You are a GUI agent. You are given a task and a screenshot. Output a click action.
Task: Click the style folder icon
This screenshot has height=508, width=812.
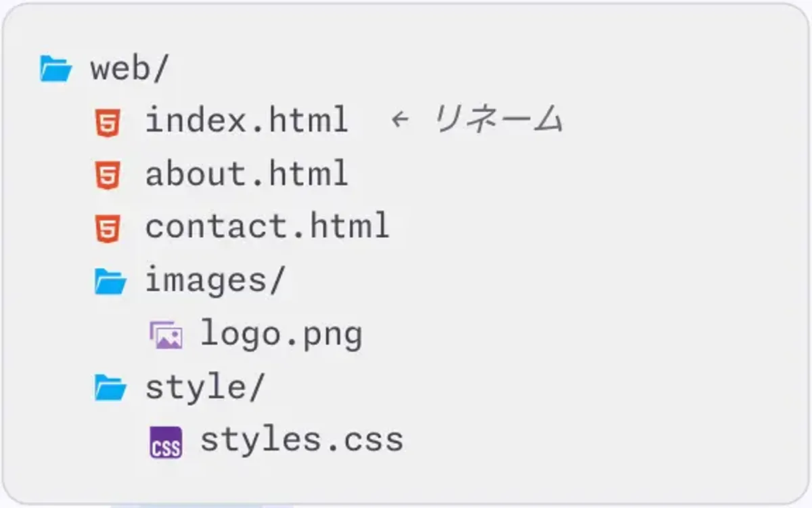(110, 388)
